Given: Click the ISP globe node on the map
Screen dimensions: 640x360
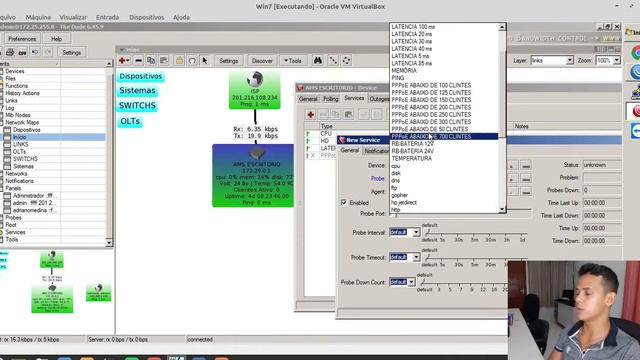Looking at the screenshot, I should tap(255, 90).
